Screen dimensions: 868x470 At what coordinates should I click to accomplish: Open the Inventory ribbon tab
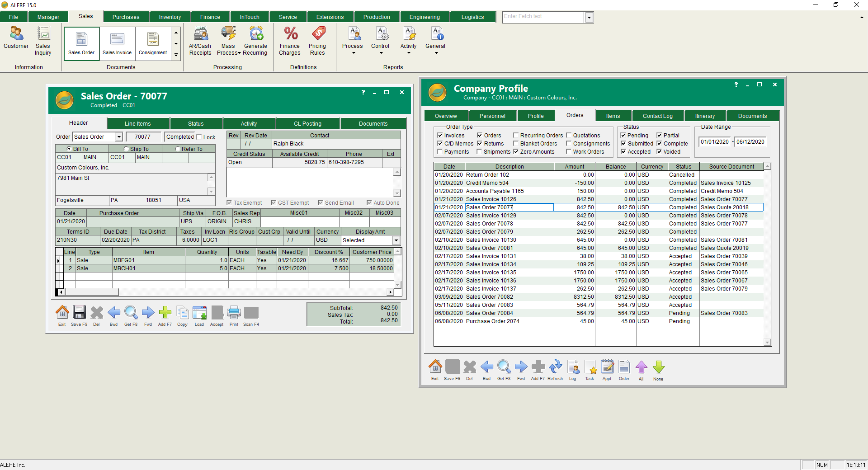[170, 17]
